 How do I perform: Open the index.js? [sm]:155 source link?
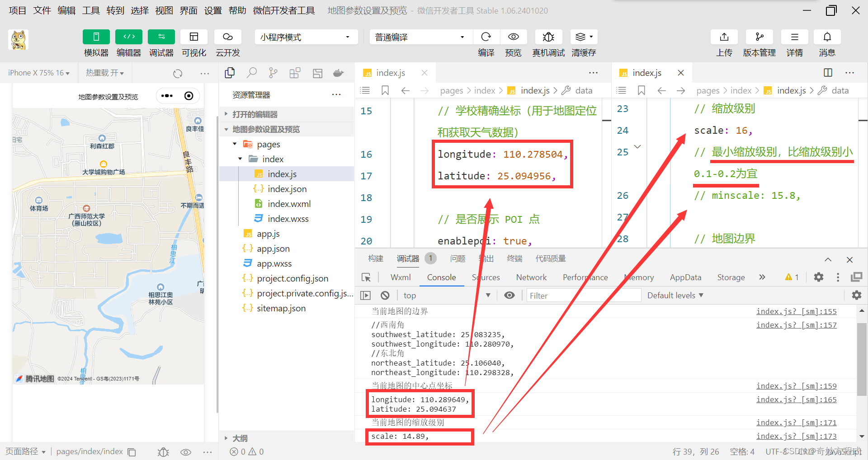click(x=796, y=311)
